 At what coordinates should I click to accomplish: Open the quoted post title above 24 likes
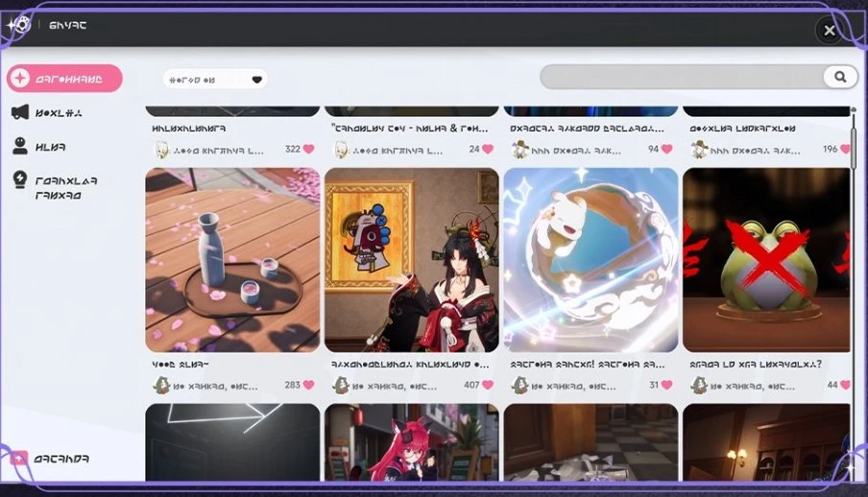[410, 129]
